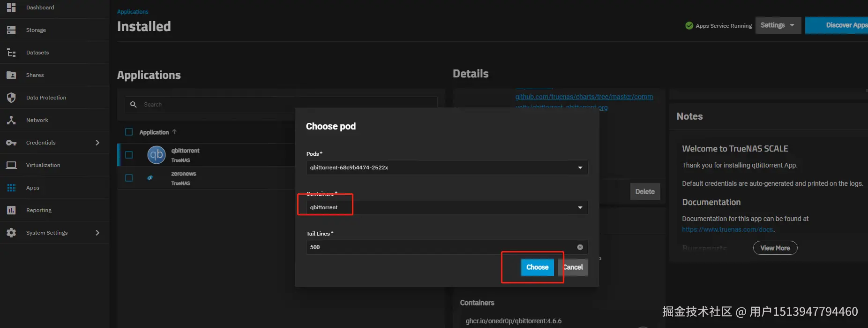Check the qbittorrent row checkbox
Image resolution: width=868 pixels, height=328 pixels.
(129, 155)
